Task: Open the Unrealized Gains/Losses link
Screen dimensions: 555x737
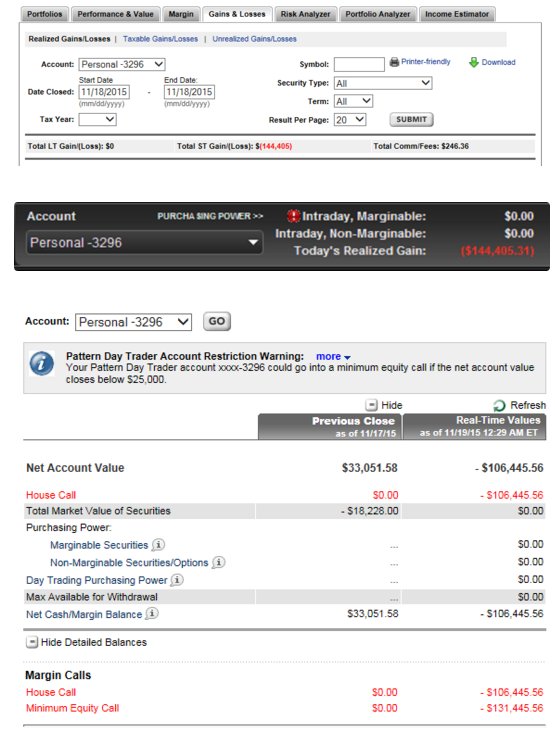Action: pyautogui.click(x=254, y=39)
